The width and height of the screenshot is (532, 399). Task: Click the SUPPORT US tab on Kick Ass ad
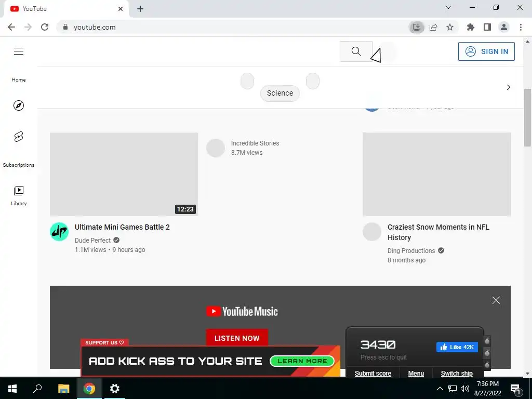click(x=104, y=343)
